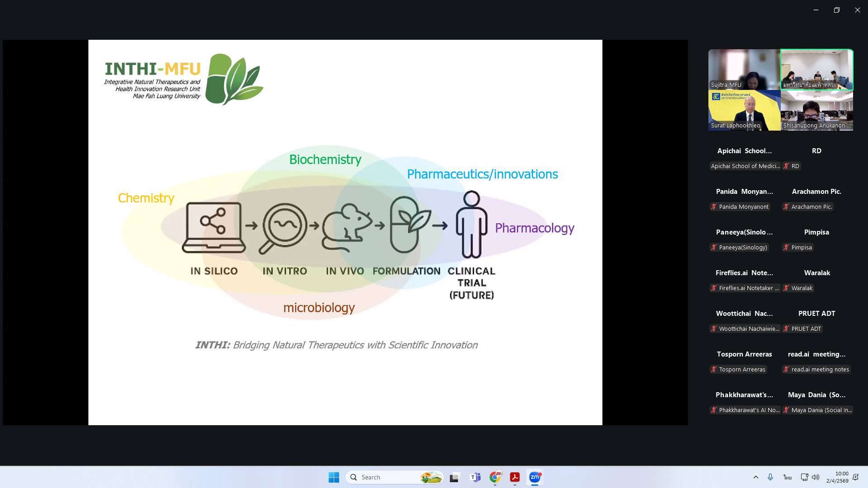Click the microphone tray icon

pyautogui.click(x=770, y=477)
